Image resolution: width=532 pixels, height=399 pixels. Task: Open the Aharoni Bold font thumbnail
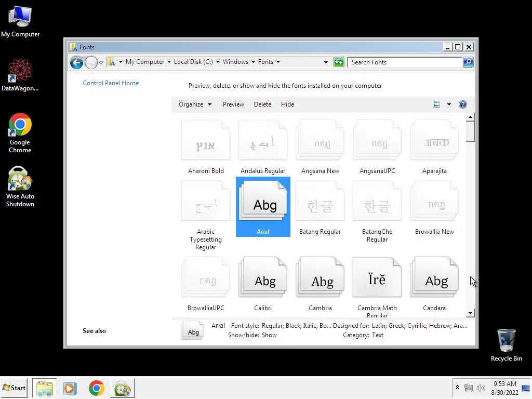point(206,140)
